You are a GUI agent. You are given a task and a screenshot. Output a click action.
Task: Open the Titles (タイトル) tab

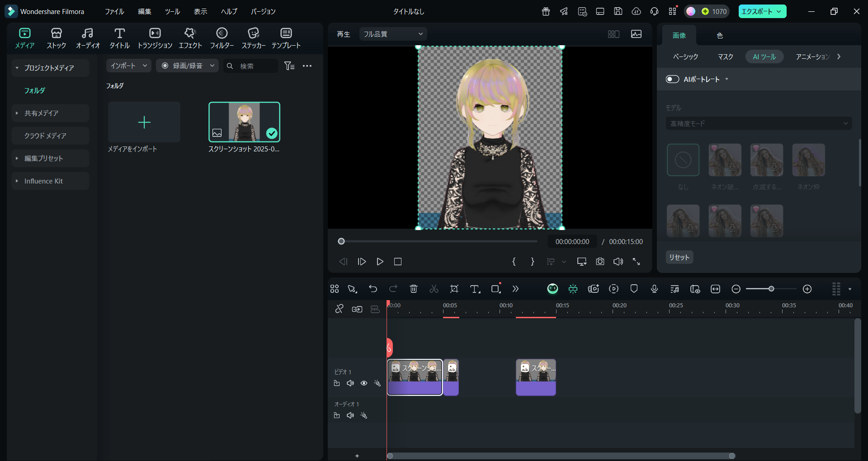click(119, 38)
